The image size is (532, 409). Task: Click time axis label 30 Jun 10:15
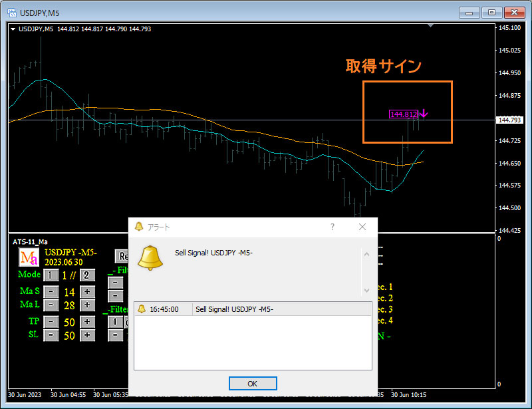tap(408, 395)
